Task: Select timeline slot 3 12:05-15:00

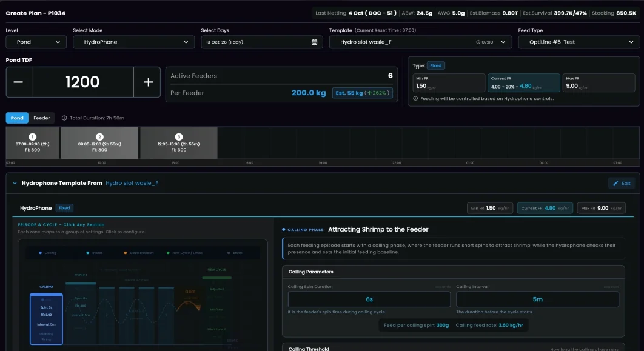Action: pyautogui.click(x=179, y=143)
